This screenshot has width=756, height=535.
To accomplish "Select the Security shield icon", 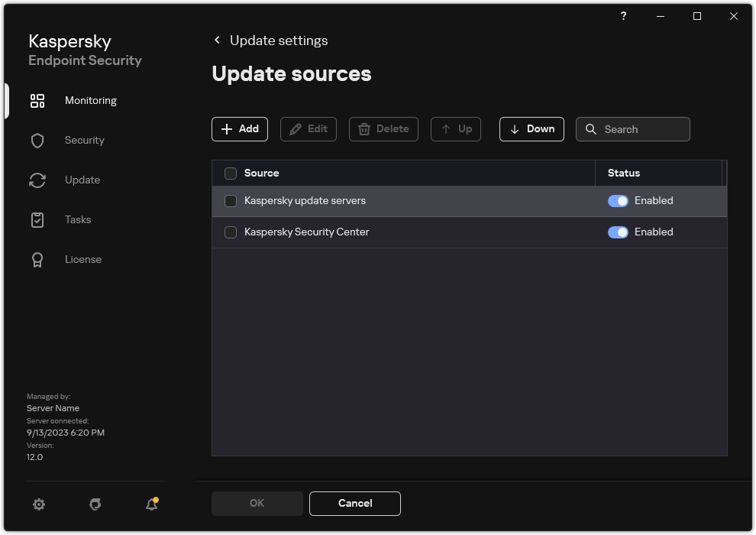I will [37, 140].
